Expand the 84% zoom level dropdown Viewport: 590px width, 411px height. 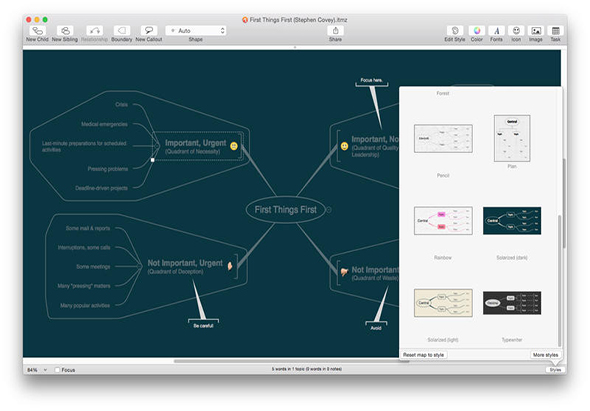click(x=37, y=370)
